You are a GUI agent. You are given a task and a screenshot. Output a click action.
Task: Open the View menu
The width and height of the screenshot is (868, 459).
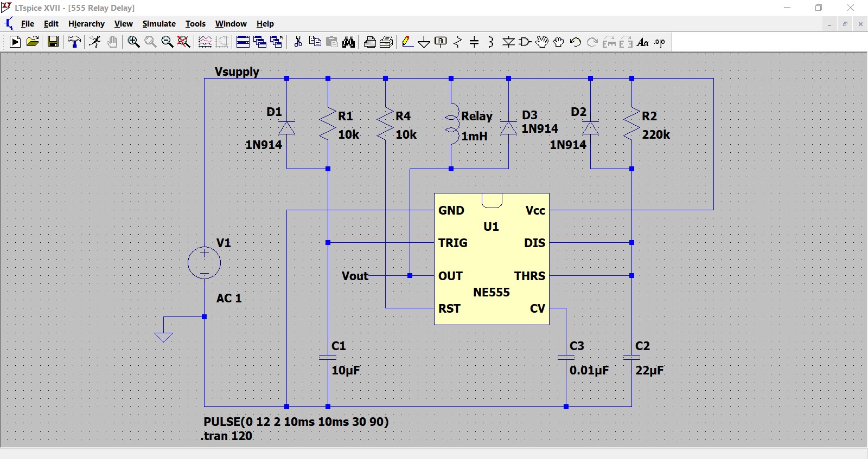pyautogui.click(x=123, y=24)
